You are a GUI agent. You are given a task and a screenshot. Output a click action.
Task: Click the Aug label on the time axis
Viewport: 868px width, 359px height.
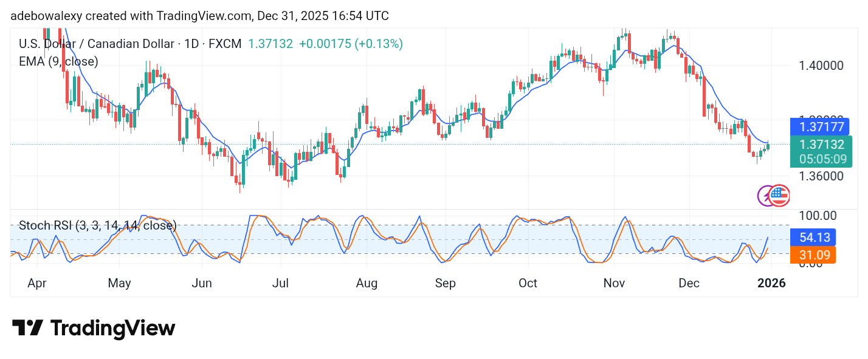point(367,283)
